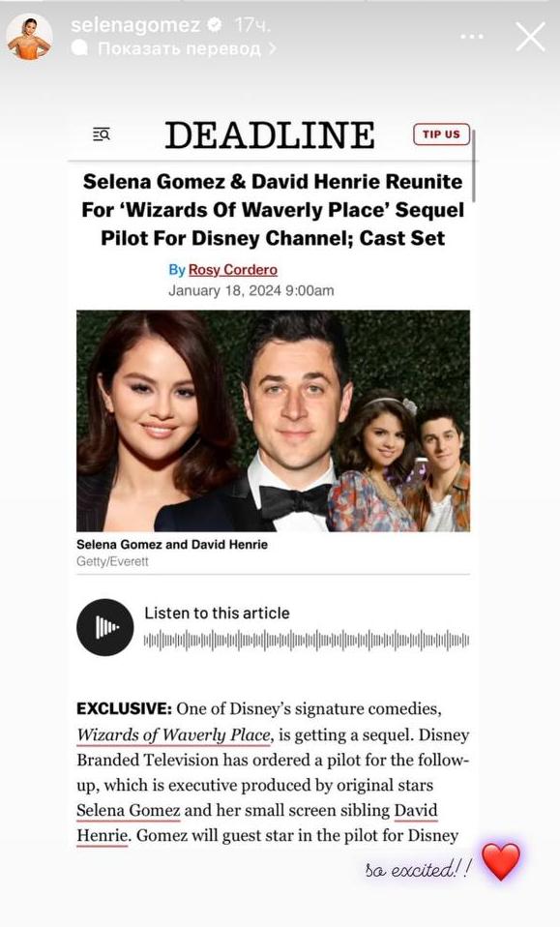Viewport: 560px width, 927px height.
Task: Click the selenagomez username
Action: tap(135, 25)
